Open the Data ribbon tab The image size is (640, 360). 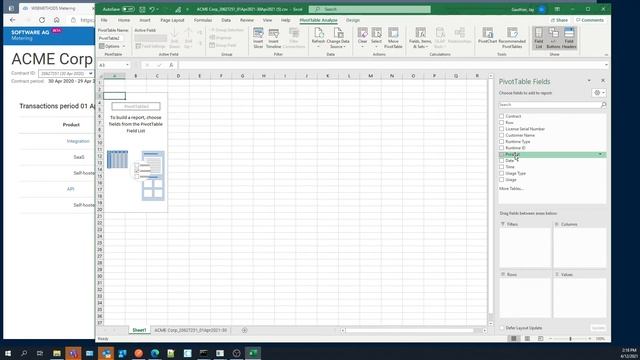point(226,20)
